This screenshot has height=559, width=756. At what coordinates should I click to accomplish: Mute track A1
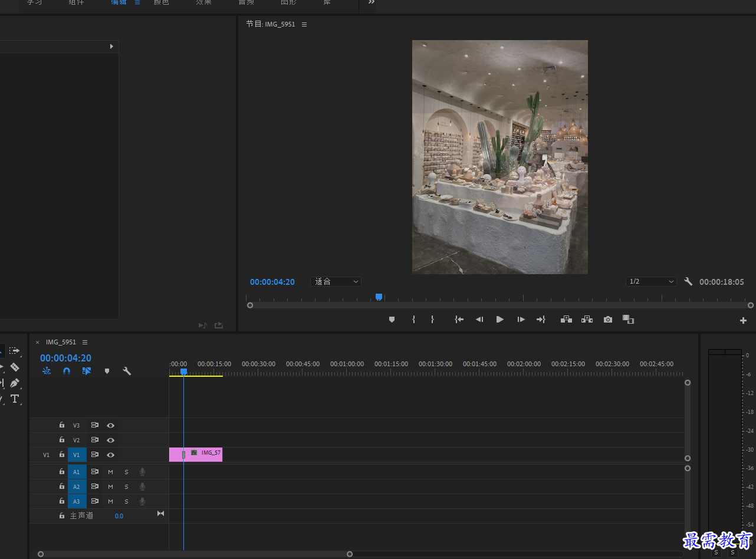pyautogui.click(x=110, y=472)
